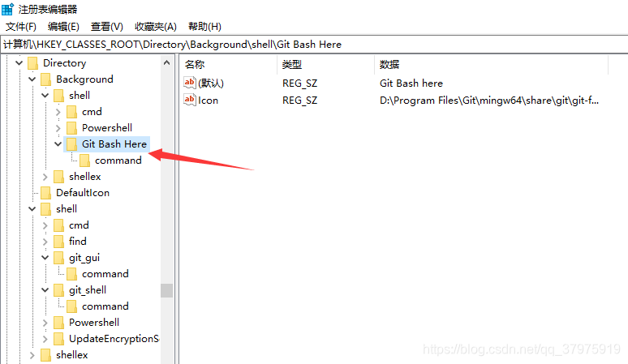Select the Icon value name
The image size is (628, 364).
[x=209, y=100]
